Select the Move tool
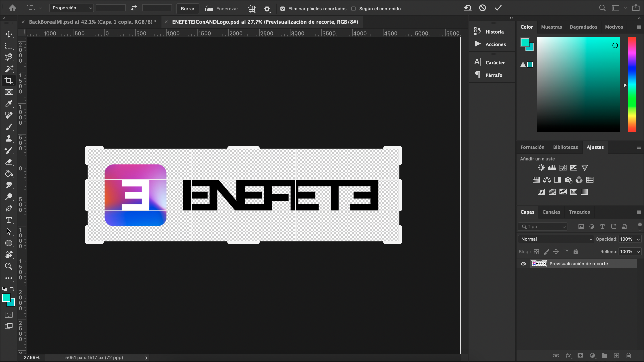644x362 pixels. 9,34
